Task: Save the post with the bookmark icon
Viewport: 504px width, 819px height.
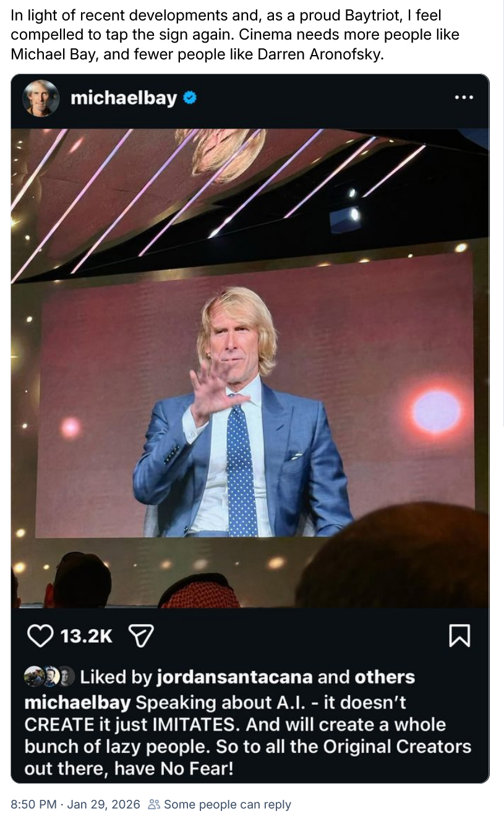Action: [x=459, y=636]
